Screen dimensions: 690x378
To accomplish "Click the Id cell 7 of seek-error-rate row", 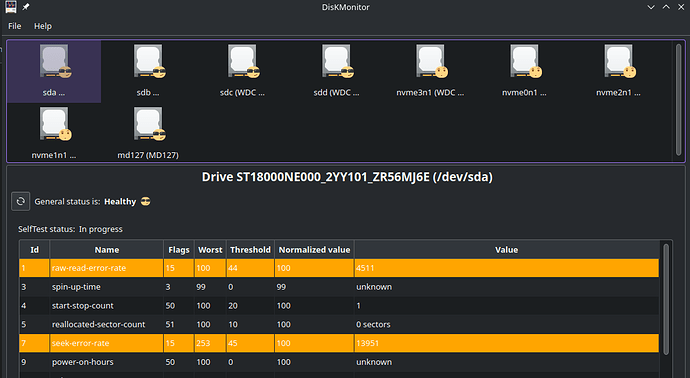I will pyautogui.click(x=23, y=343).
